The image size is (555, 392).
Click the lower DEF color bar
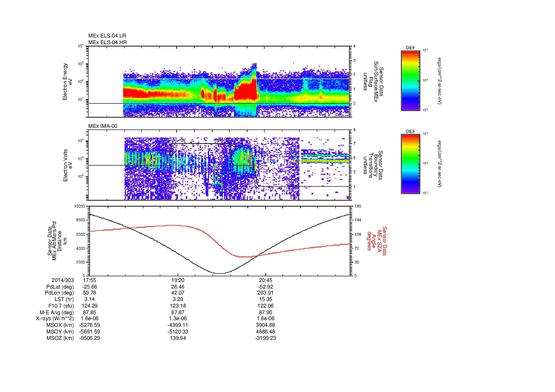[410, 164]
